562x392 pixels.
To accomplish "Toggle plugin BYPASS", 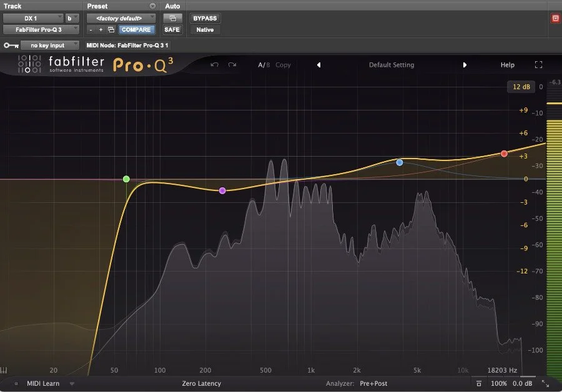I will pyautogui.click(x=205, y=18).
